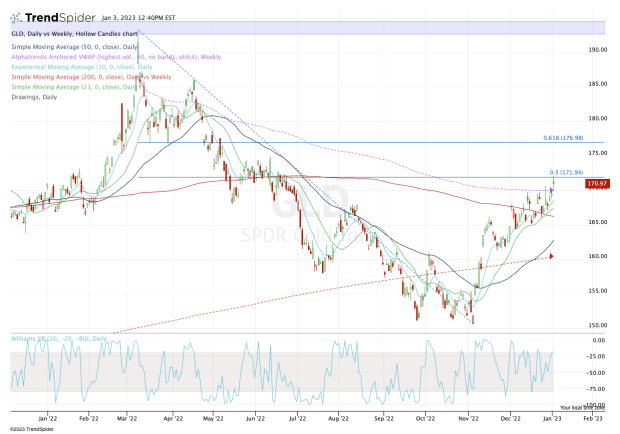Select the Williams %R indicator label

[x=55, y=339]
